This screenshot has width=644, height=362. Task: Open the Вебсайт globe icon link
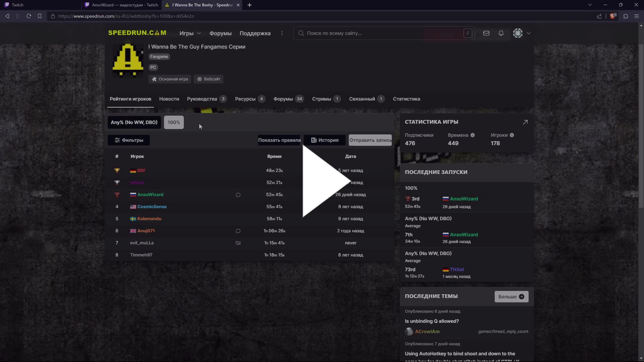pyautogui.click(x=199, y=79)
